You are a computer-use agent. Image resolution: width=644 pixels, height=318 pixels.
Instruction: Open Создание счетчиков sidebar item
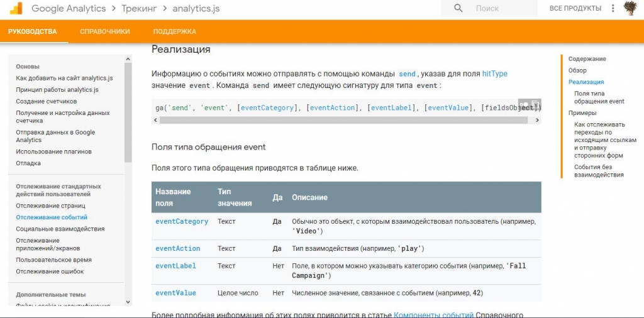coord(47,101)
